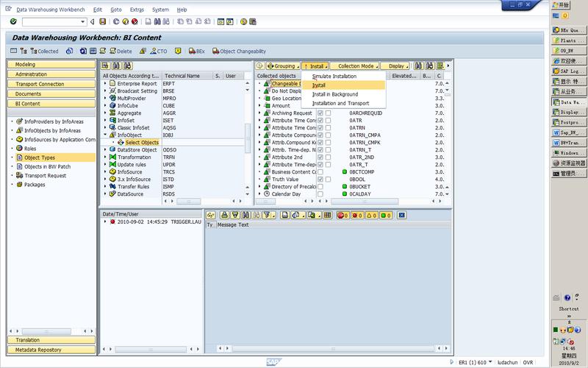Click the yellow Help icon in standard toolbar
Viewport: 588px width, 368px height.
pyautogui.click(x=244, y=22)
